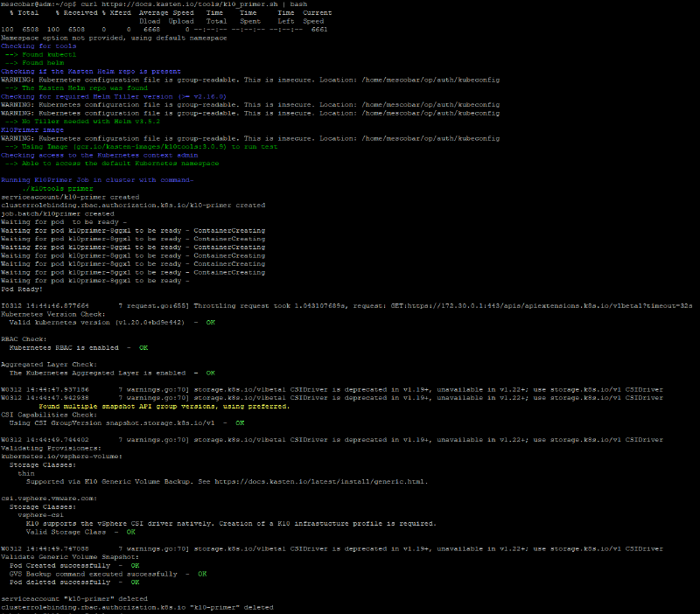Image resolution: width=700 pixels, height=614 pixels.
Task: Select 'Validate Generic Volume Snapshot:' heading
Action: (x=70, y=557)
